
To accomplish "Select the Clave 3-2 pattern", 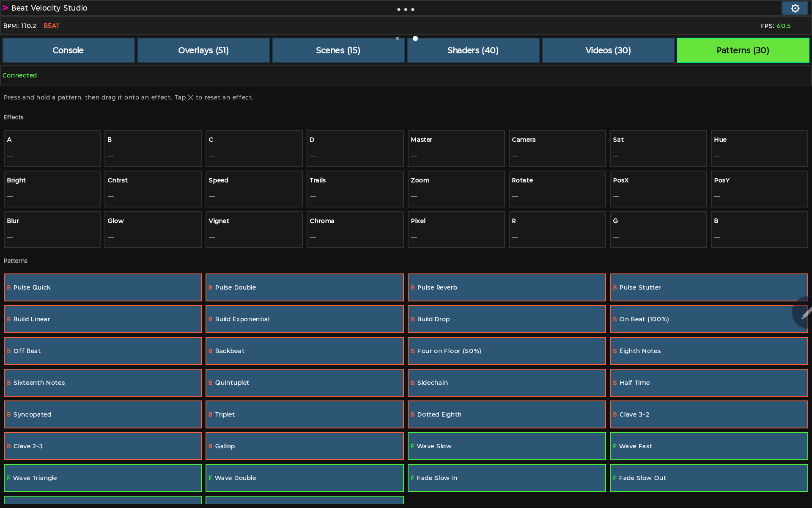I will coord(709,414).
